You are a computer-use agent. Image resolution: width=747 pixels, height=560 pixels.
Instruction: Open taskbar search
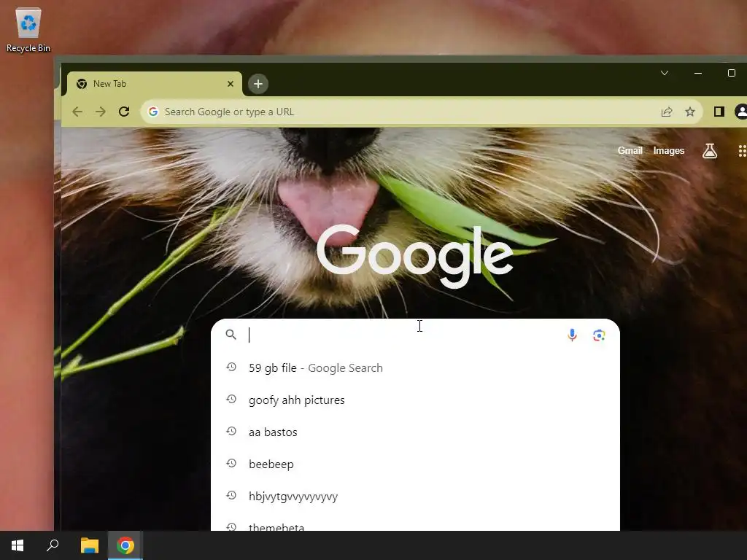53,545
